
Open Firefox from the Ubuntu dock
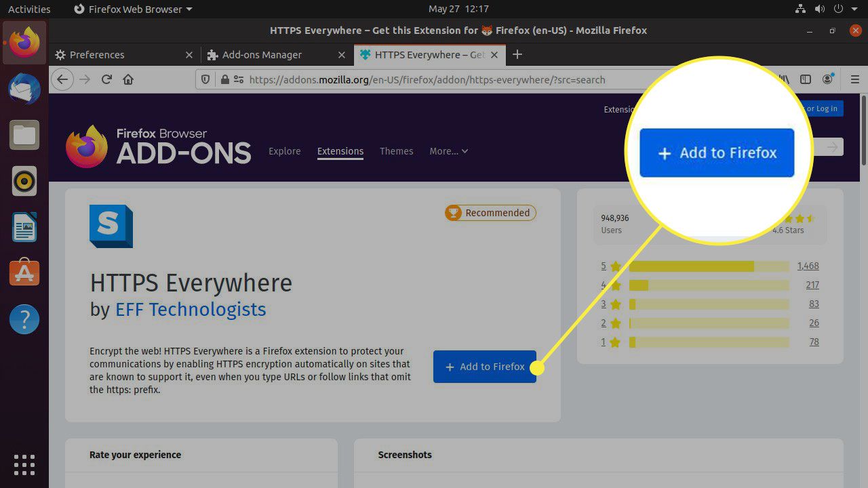24,42
